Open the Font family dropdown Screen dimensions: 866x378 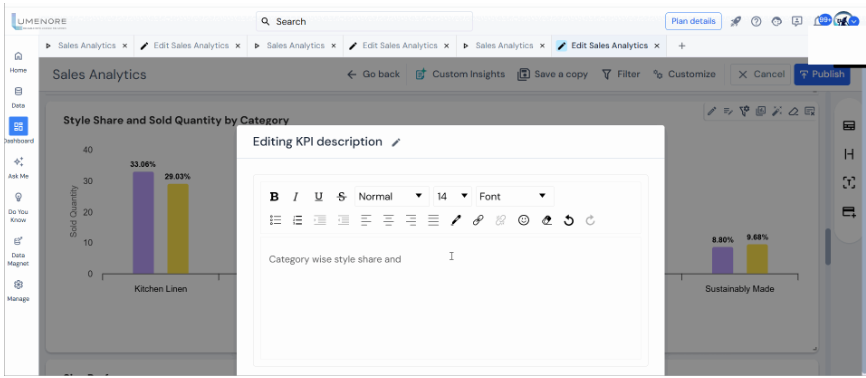[x=515, y=196]
